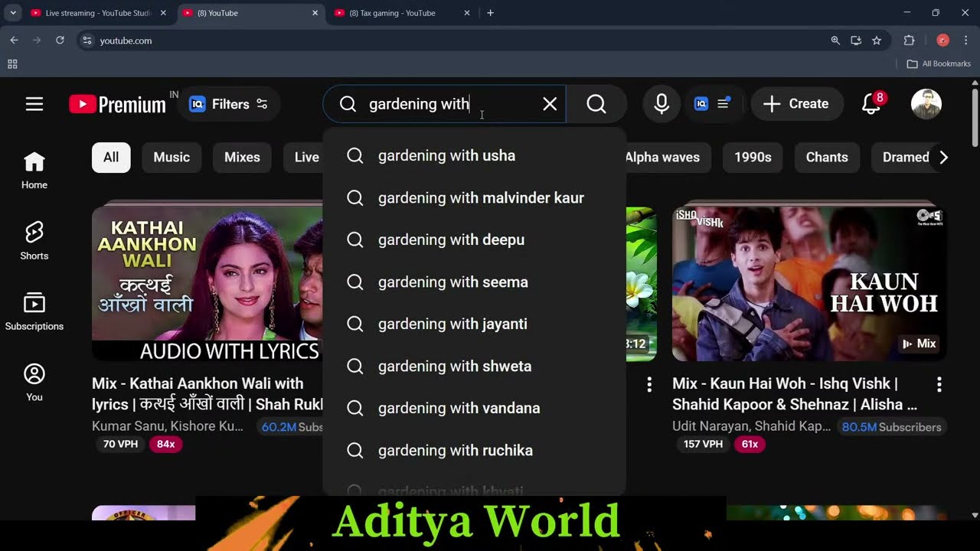Viewport: 980px width, 551px height.
Task: Reload the page
Action: 60,41
